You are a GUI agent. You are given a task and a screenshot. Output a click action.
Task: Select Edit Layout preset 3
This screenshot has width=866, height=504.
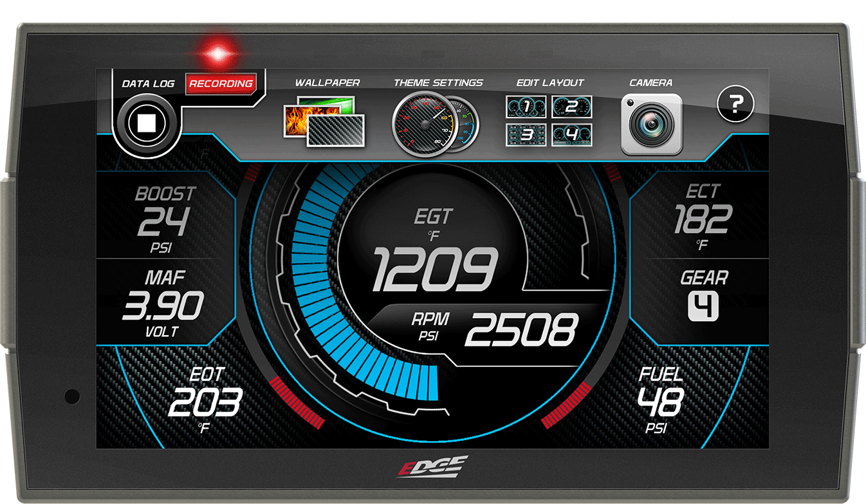pos(526,136)
